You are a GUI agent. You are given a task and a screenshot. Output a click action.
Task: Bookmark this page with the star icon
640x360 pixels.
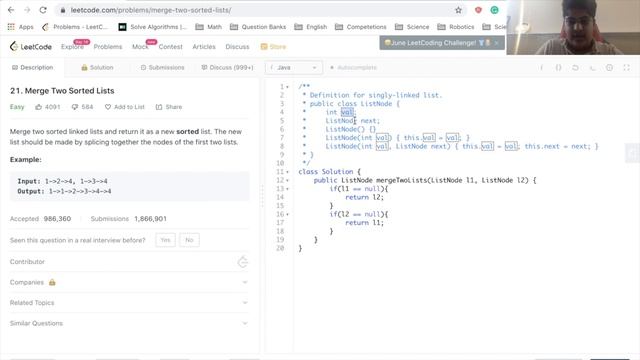(458, 10)
